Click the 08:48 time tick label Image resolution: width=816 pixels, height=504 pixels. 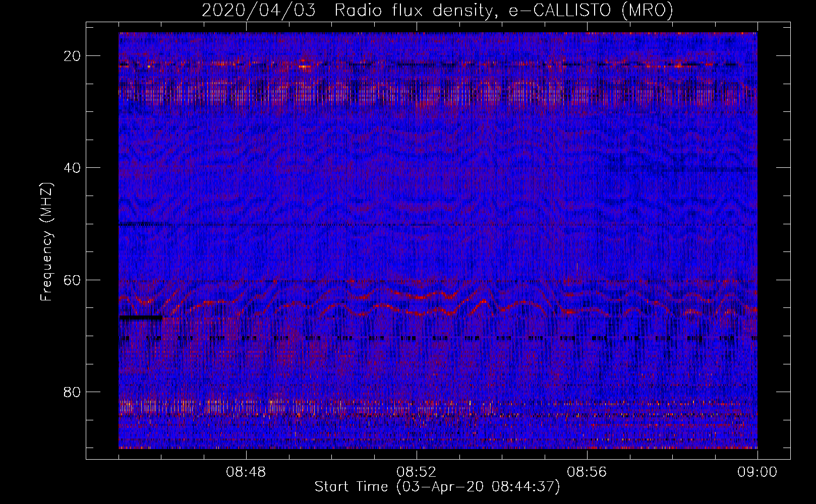pos(246,472)
